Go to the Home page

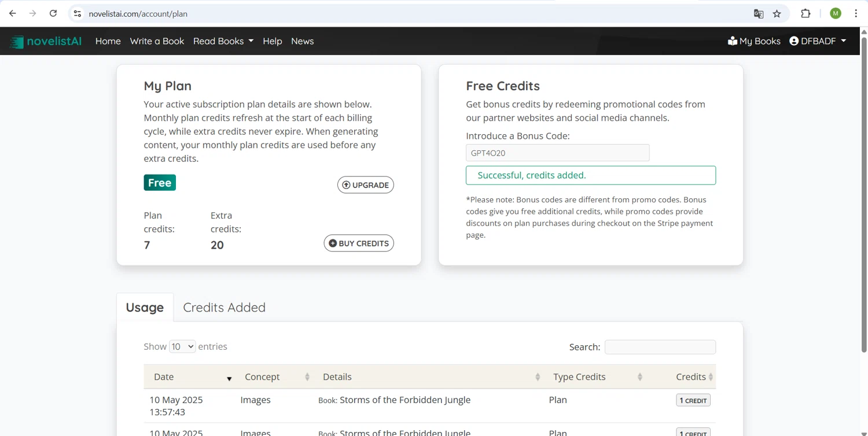click(108, 41)
